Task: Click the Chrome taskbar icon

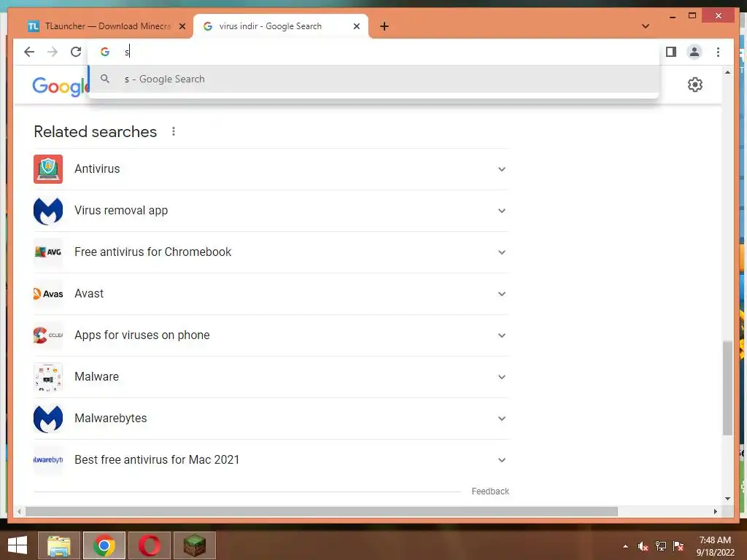Action: tap(104, 545)
